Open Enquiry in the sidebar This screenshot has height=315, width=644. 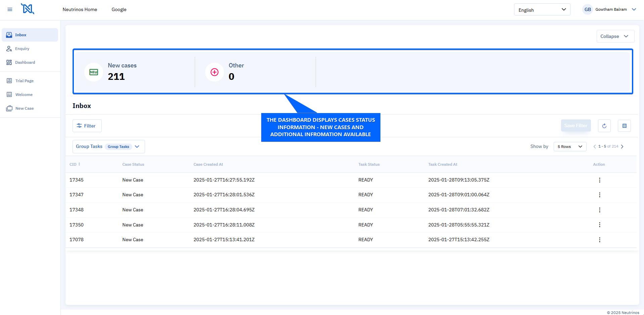[22, 49]
